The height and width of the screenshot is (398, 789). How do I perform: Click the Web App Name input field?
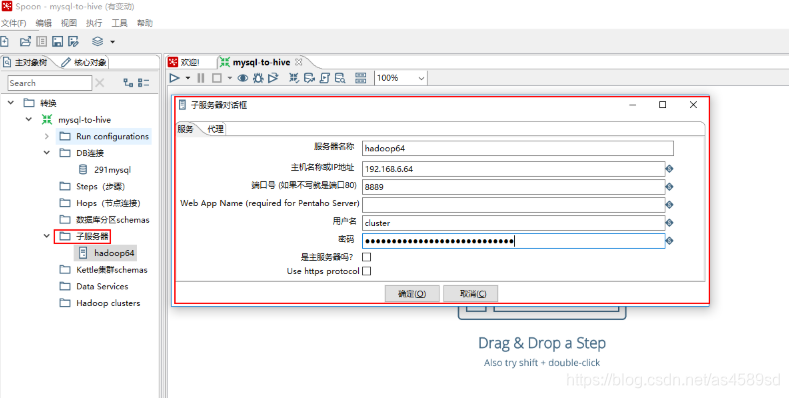[x=514, y=205]
